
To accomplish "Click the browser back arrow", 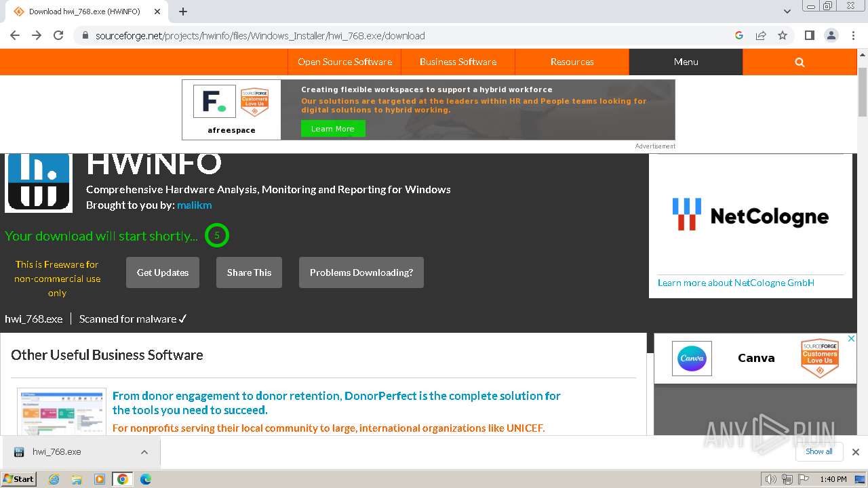I will click(x=15, y=35).
